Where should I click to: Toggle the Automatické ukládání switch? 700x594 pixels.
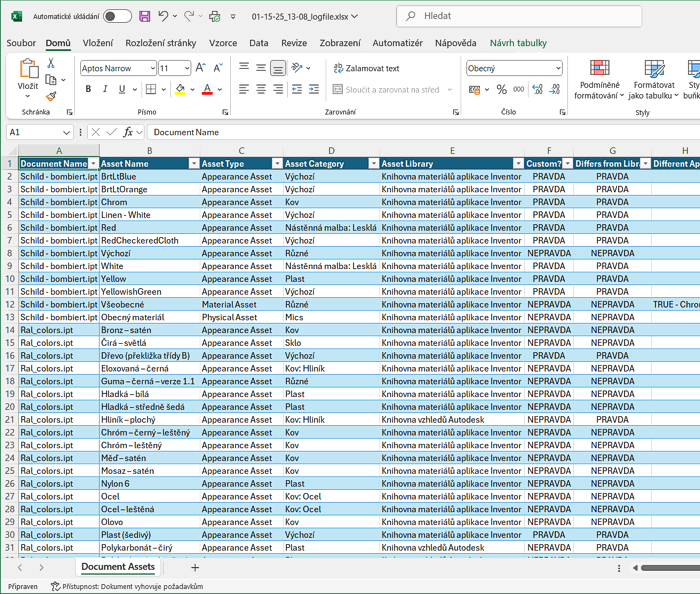(x=117, y=17)
